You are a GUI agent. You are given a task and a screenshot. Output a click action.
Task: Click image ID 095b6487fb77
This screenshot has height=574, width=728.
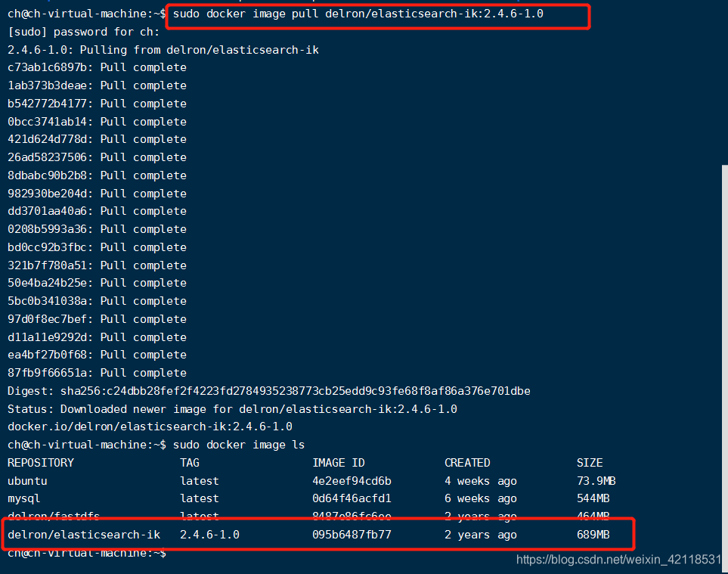pos(352,535)
